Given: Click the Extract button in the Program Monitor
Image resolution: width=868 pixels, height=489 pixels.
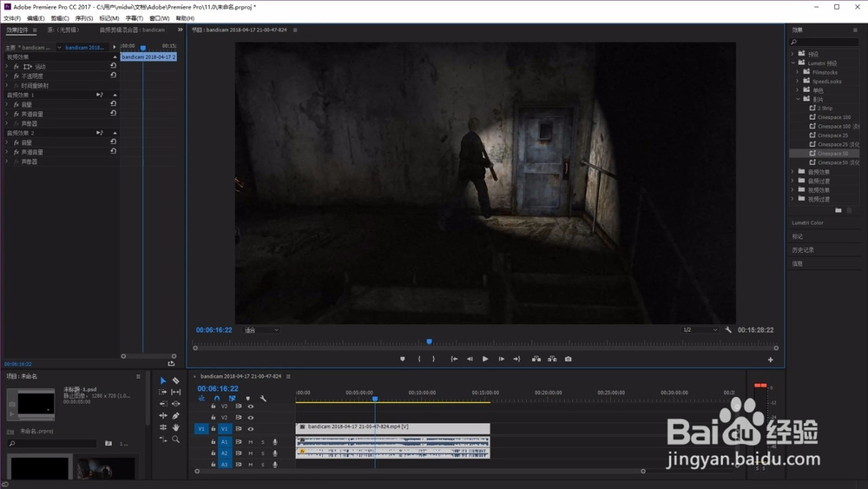Looking at the screenshot, I should 552,359.
